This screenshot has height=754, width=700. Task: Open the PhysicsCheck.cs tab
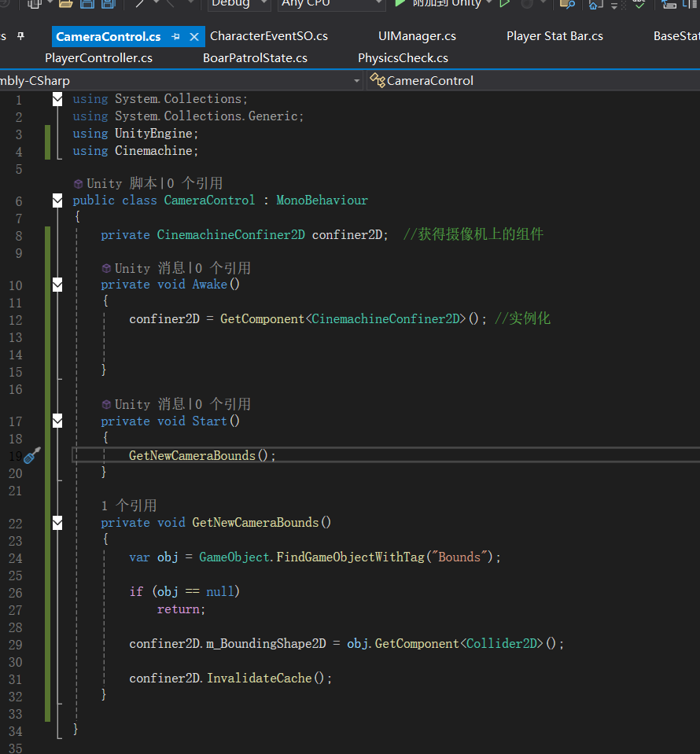point(403,58)
